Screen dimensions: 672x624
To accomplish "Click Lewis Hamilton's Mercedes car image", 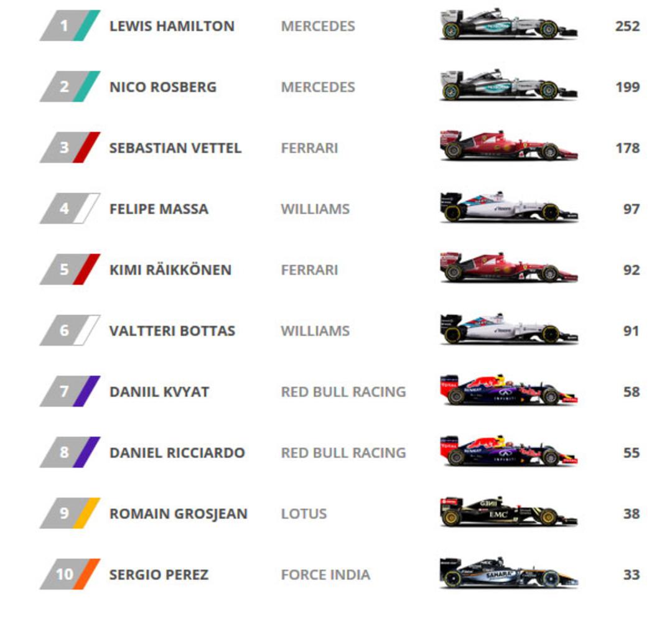I will pyautogui.click(x=509, y=24).
